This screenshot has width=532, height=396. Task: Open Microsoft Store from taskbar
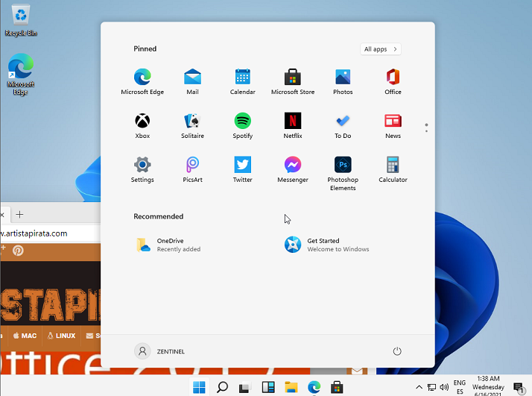[337, 387]
